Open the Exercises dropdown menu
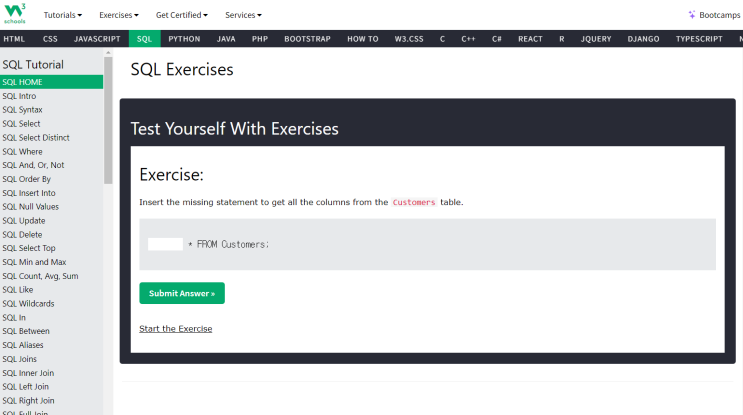743x415 pixels. [118, 15]
